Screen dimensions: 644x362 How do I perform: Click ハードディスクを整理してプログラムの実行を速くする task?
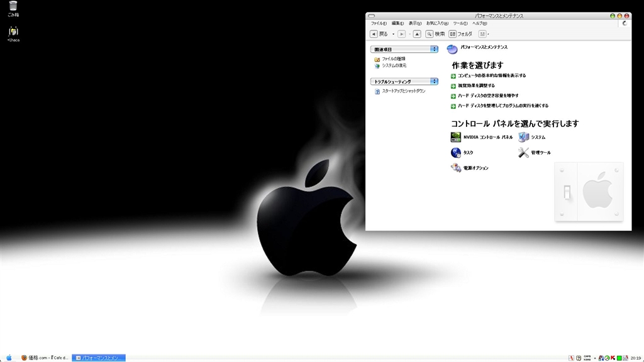502,106
